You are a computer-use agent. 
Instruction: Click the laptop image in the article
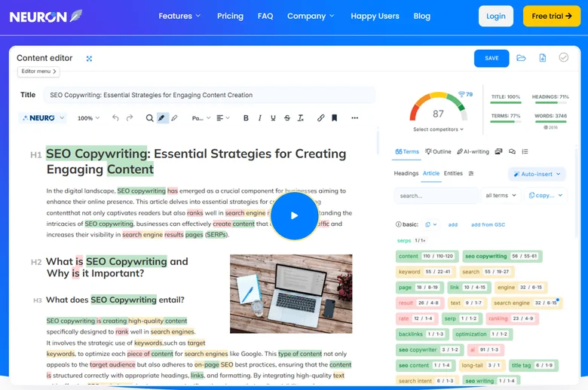point(291,294)
